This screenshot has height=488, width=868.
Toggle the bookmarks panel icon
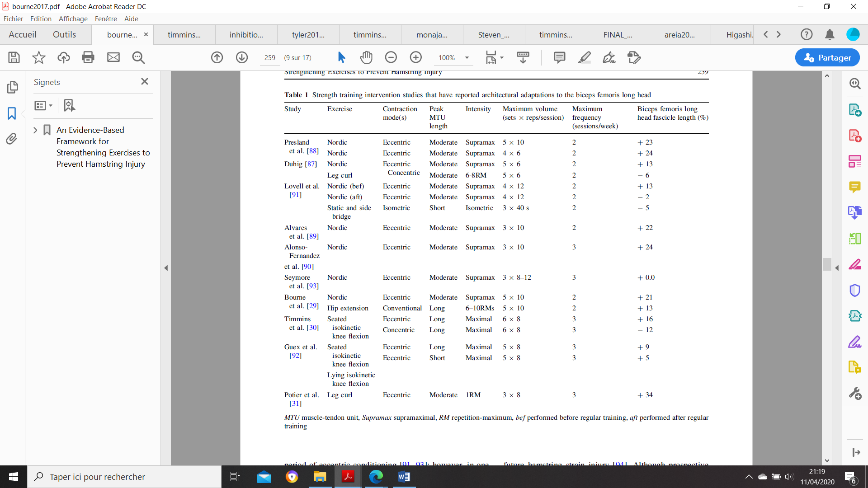[12, 113]
